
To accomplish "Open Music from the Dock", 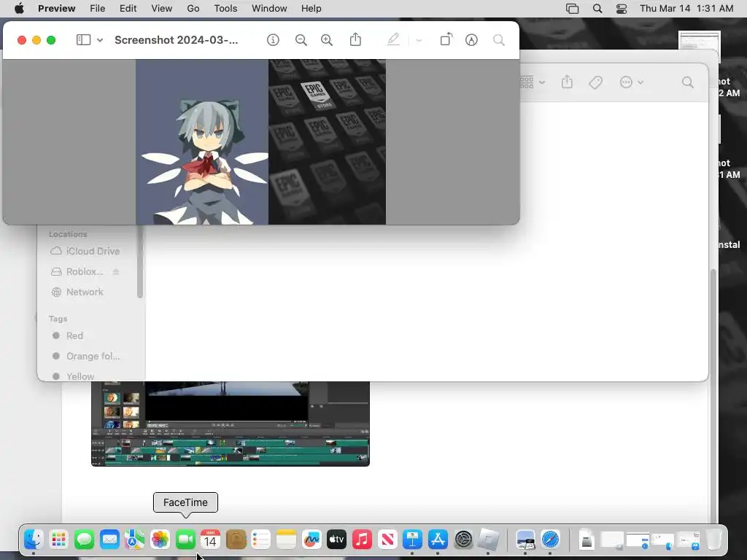I will [362, 540].
